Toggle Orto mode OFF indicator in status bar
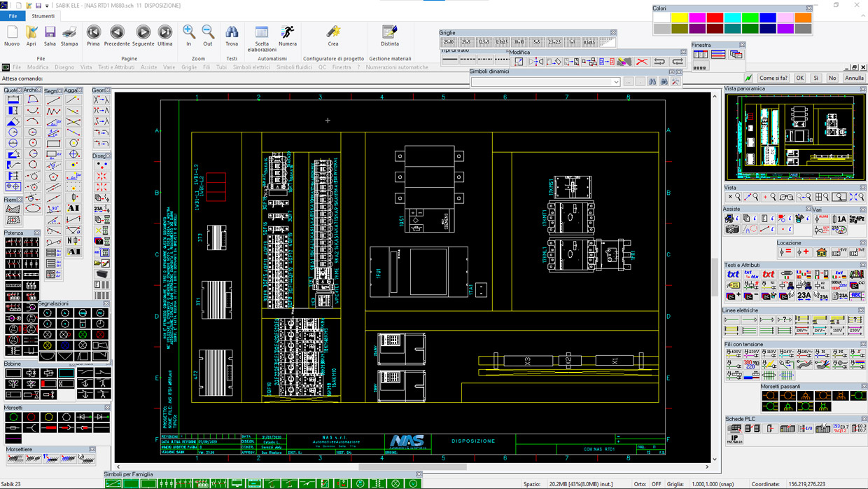868x489 pixels. (657, 484)
